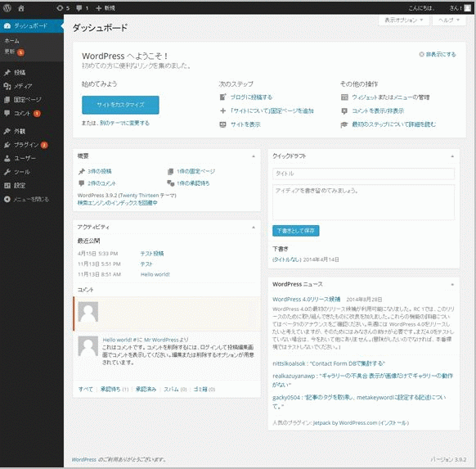
Task: Open コメント comments icon in sidebar
Action: click(x=7, y=113)
